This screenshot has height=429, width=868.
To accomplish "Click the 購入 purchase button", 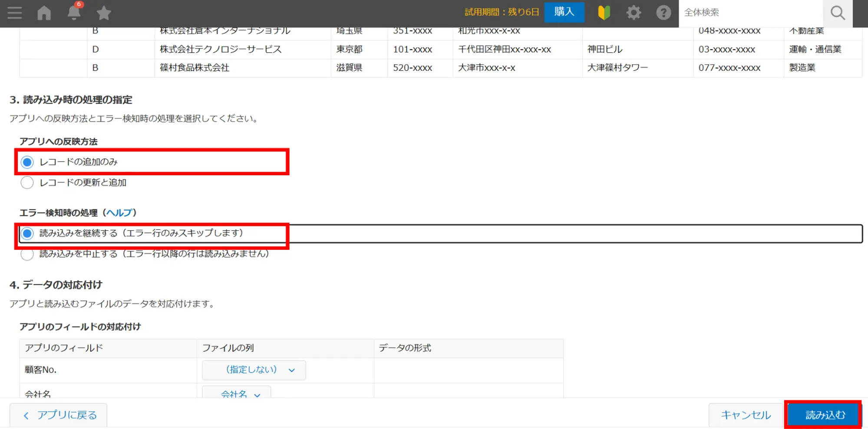I will point(564,12).
